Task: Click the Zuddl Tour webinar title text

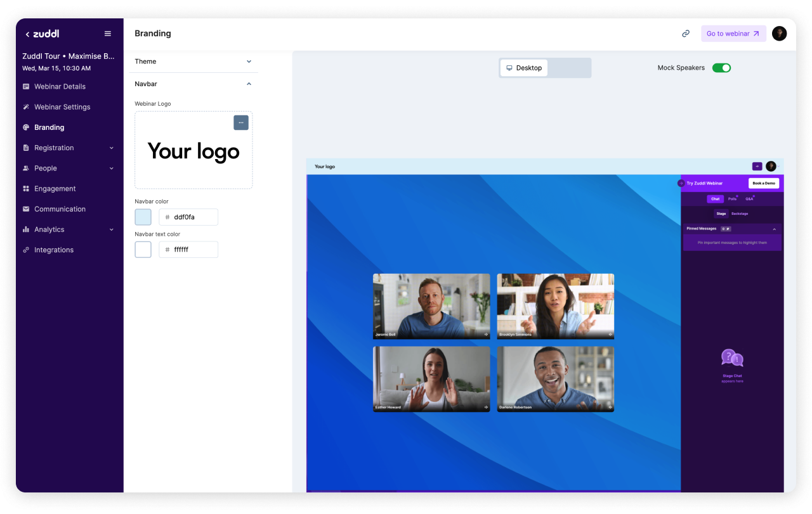Action: coord(69,56)
